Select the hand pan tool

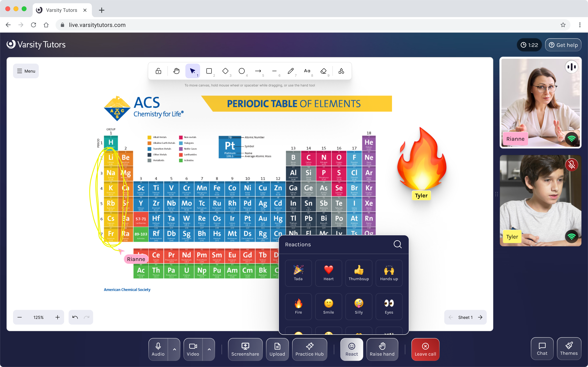pyautogui.click(x=176, y=71)
